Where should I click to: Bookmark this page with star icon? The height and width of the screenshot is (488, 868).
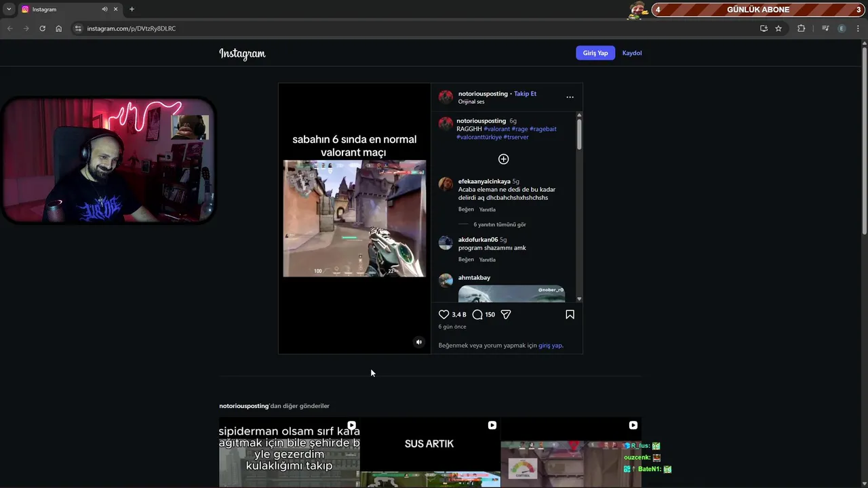pyautogui.click(x=778, y=28)
